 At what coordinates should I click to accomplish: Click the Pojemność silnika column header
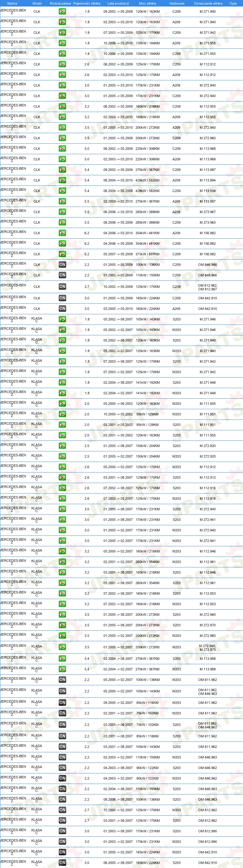coord(87,3)
